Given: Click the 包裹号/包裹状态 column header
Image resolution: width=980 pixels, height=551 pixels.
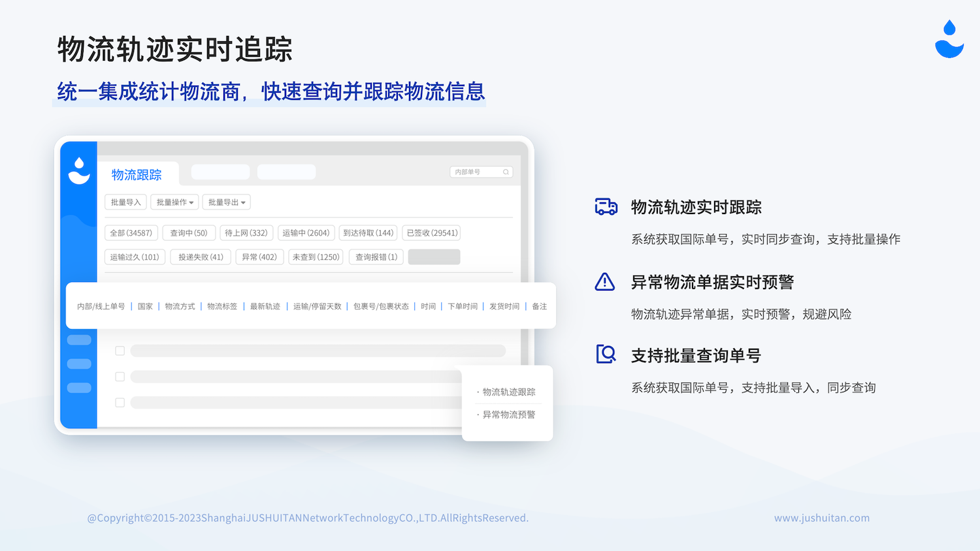Looking at the screenshot, I should [x=381, y=306].
